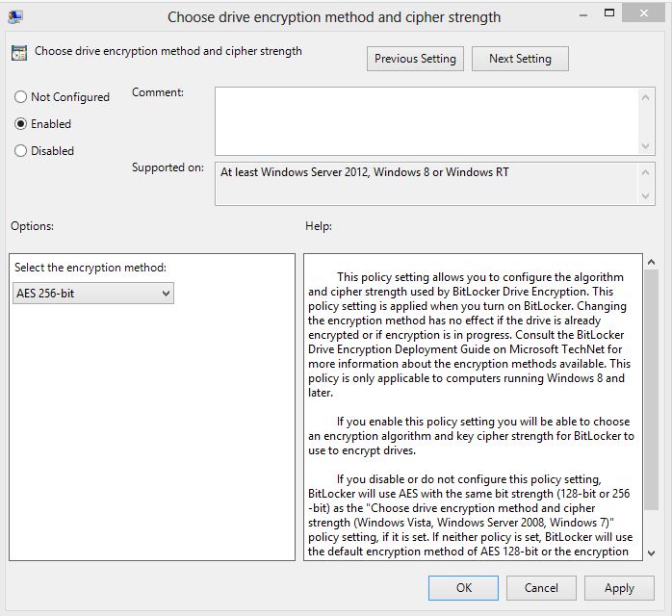Click the Comment box scroll down arrow
The image size is (672, 616).
pos(645,146)
